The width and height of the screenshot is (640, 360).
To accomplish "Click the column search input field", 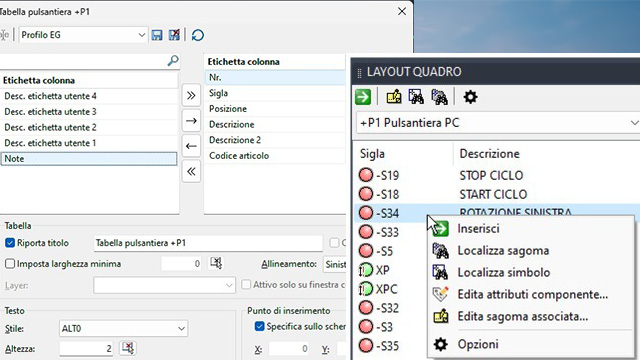I will 84,61.
